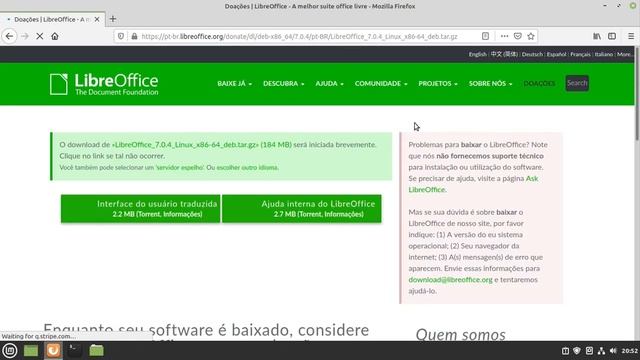Expand the COMUNIDADE menu
640x360 pixels.
(381, 83)
